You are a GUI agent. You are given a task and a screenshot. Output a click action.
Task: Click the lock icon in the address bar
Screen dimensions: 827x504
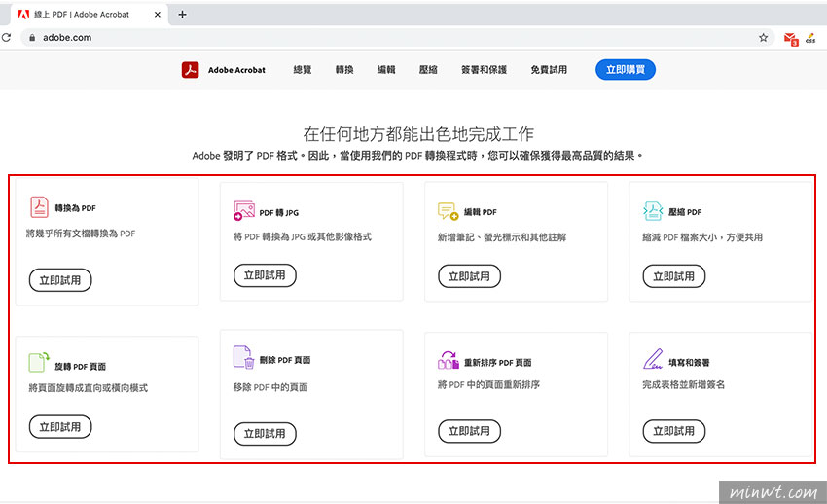pyautogui.click(x=32, y=37)
